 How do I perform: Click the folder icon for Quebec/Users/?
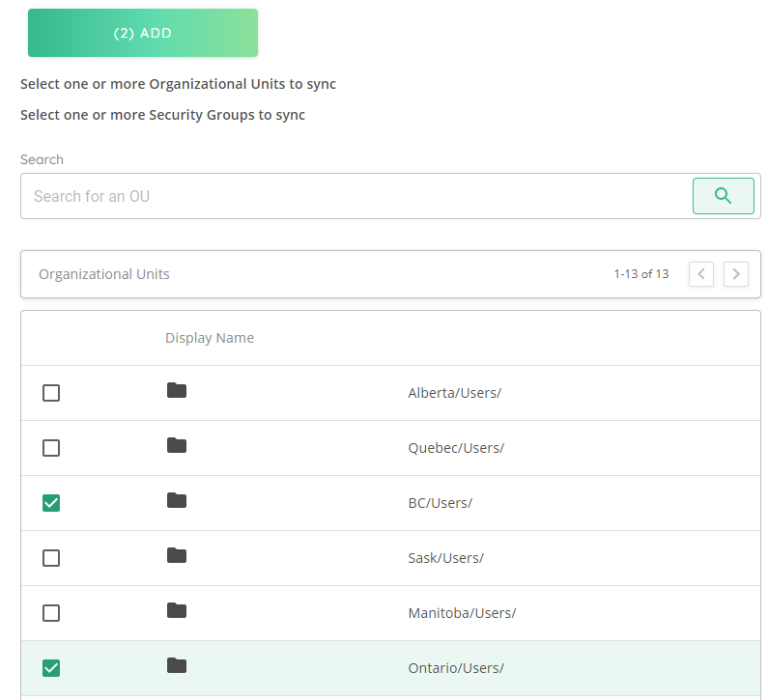click(x=177, y=445)
